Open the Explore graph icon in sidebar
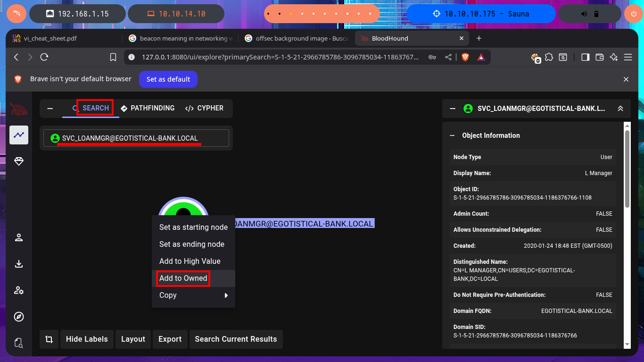The height and width of the screenshot is (362, 644). click(19, 135)
